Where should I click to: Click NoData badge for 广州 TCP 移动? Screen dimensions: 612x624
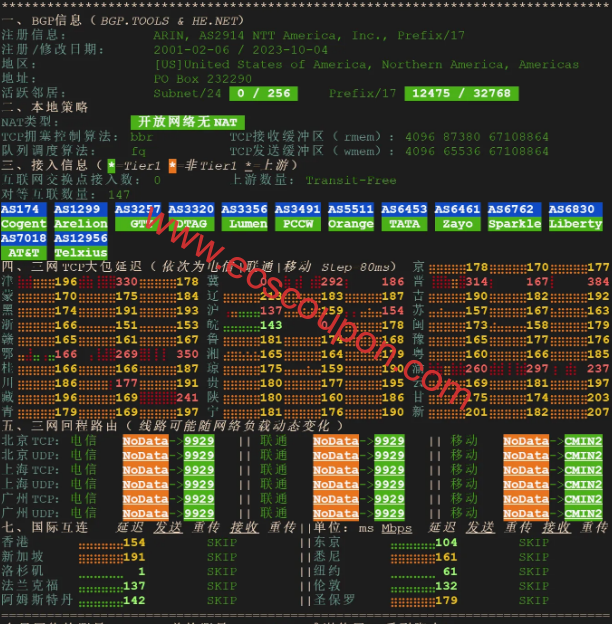526,499
